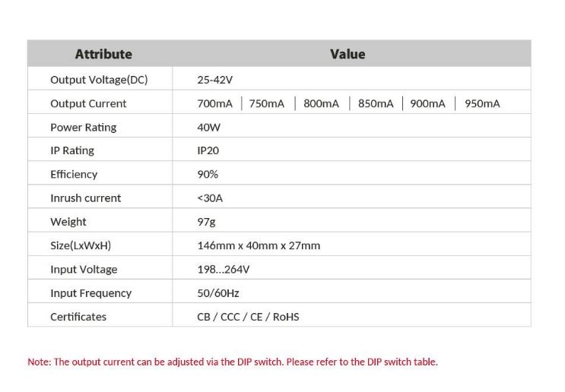This screenshot has height=392, width=565.
Task: Select the 900mA output current value
Action: pyautogui.click(x=427, y=103)
